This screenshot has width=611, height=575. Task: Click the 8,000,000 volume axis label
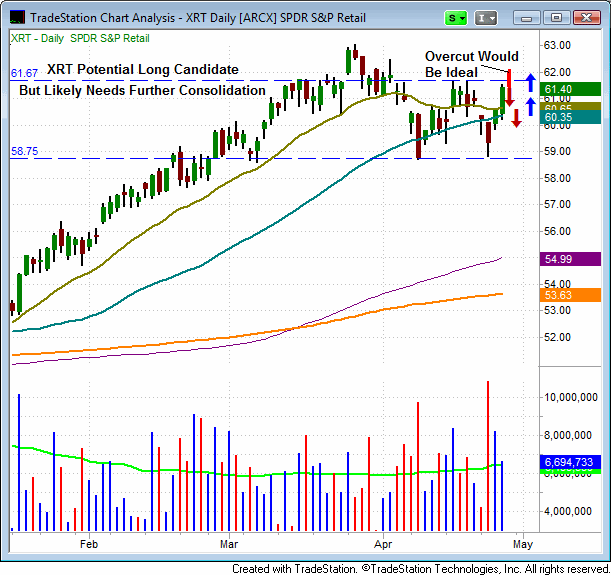[x=568, y=435]
